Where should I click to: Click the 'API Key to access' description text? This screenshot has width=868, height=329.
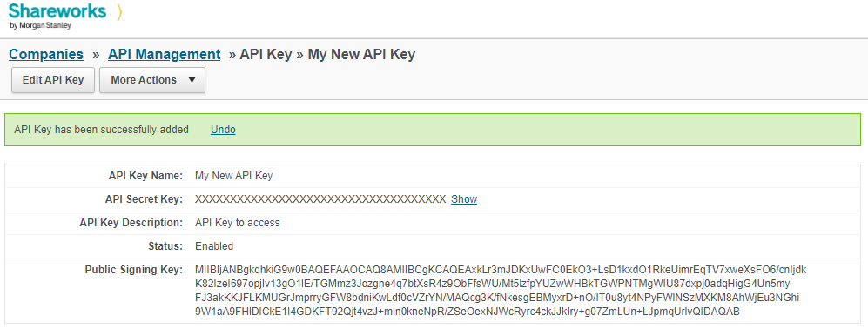238,223
